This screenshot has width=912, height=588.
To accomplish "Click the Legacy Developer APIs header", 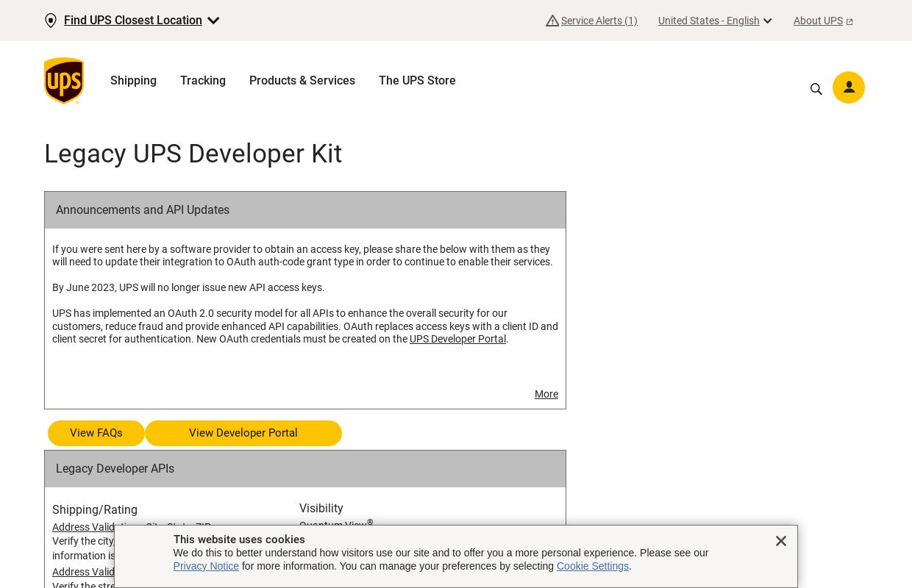I will [305, 469].
